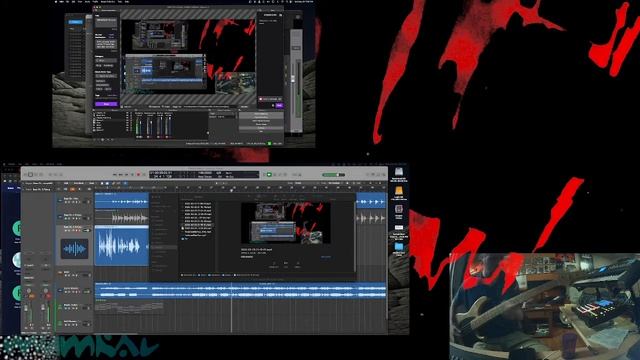Viewport: 640px width, 360px height.
Task: Click the orange highlighted button in track header toolbar
Action: click(72, 189)
